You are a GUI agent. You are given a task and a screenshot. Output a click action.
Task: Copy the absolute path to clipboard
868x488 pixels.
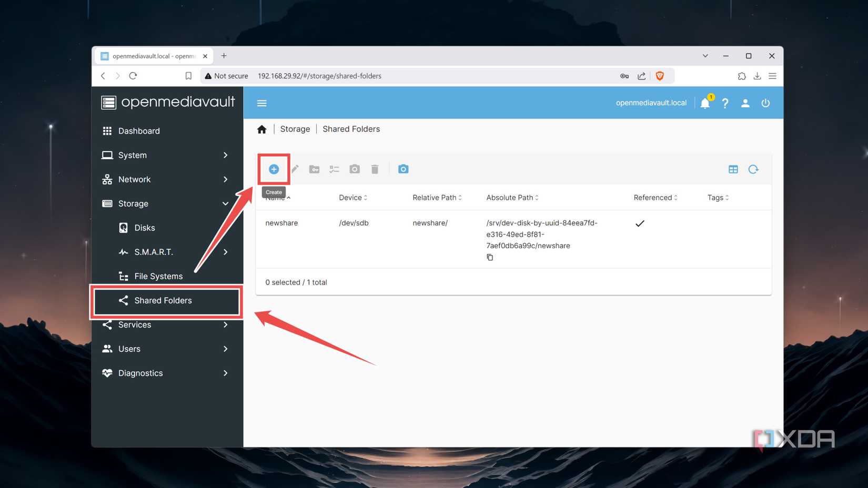[490, 257]
